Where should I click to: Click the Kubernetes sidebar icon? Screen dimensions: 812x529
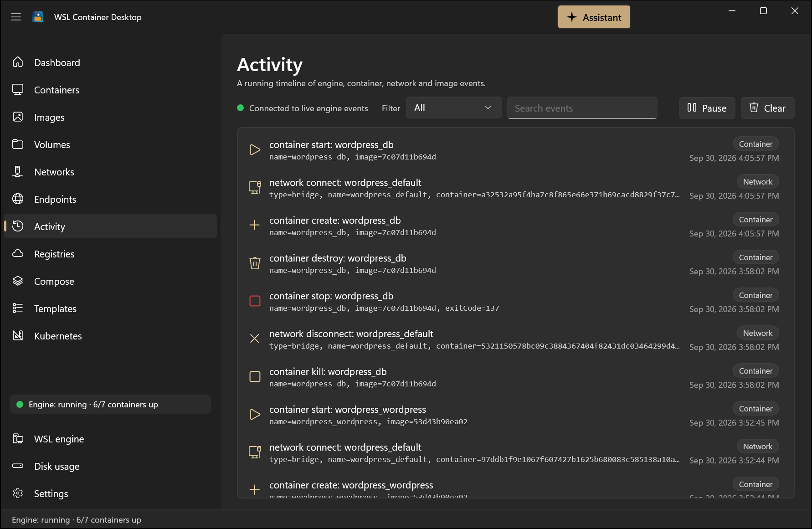[18, 335]
